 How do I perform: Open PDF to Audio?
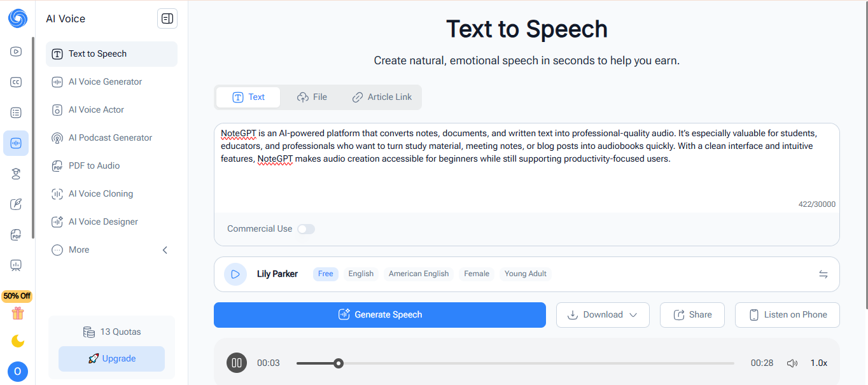(111, 166)
